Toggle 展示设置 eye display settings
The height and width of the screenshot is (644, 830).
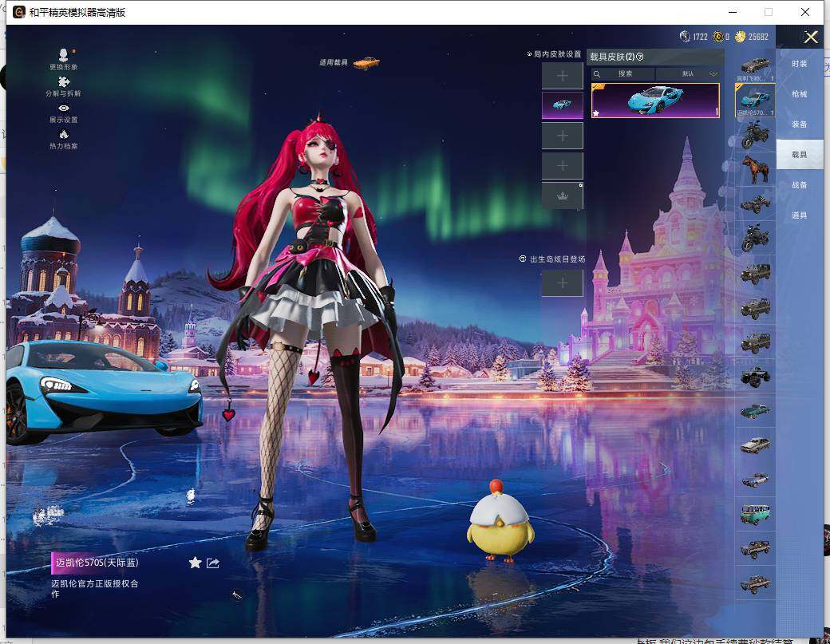click(64, 108)
